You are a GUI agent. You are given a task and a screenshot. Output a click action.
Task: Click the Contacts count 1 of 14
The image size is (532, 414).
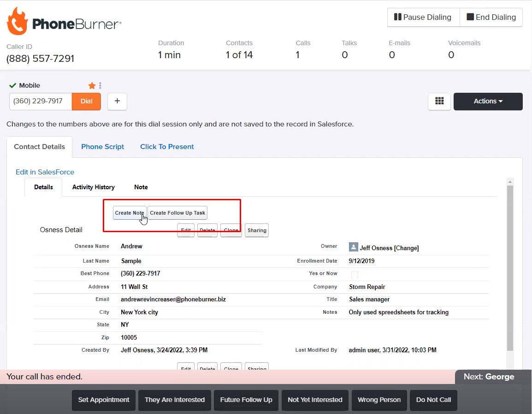pyautogui.click(x=239, y=54)
